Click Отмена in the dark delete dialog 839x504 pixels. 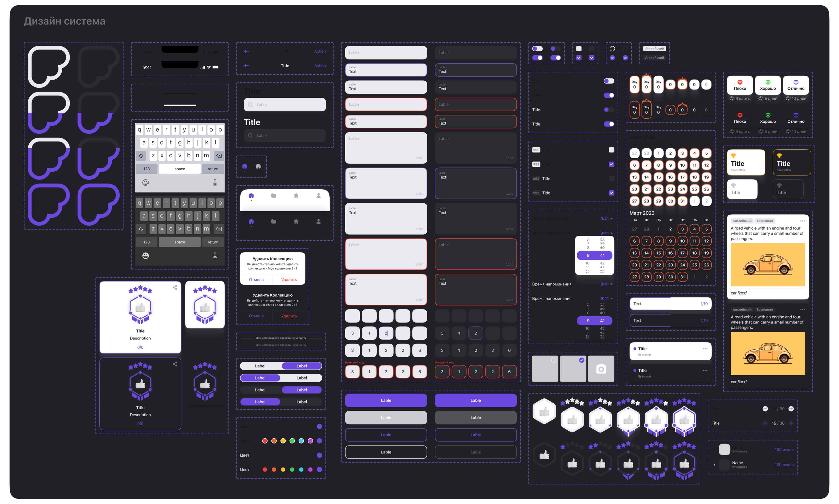256,316
